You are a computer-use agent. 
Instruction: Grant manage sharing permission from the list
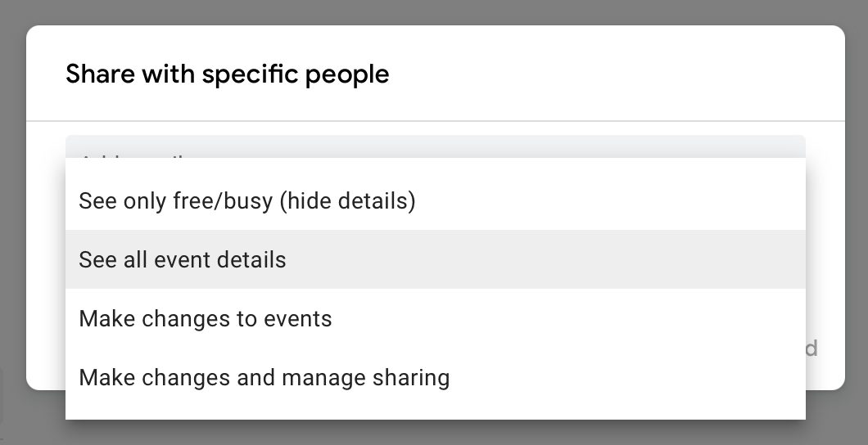pyautogui.click(x=264, y=377)
